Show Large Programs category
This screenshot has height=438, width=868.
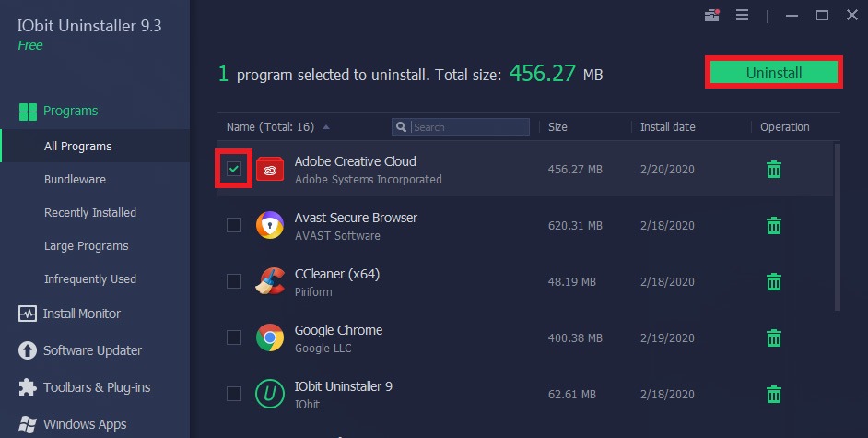tap(87, 246)
